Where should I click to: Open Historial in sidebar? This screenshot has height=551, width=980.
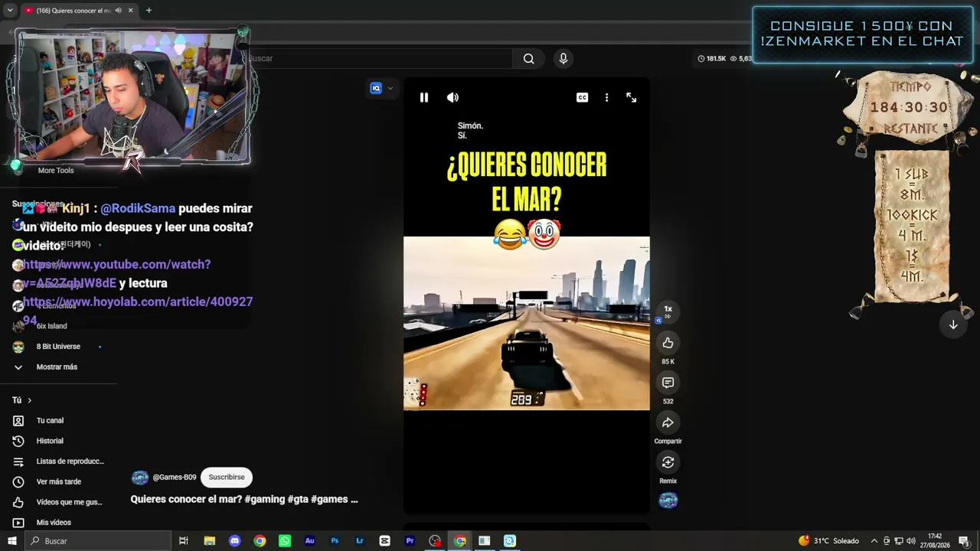(x=51, y=441)
